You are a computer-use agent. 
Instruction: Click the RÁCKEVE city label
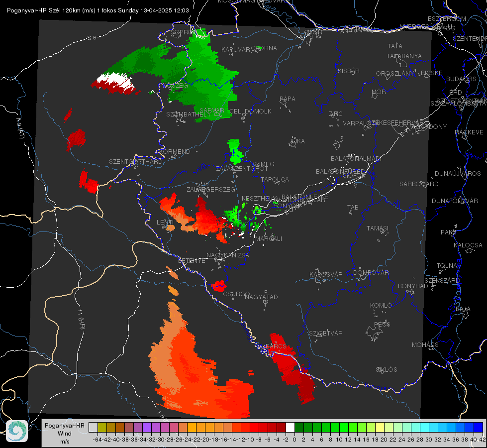469,132
